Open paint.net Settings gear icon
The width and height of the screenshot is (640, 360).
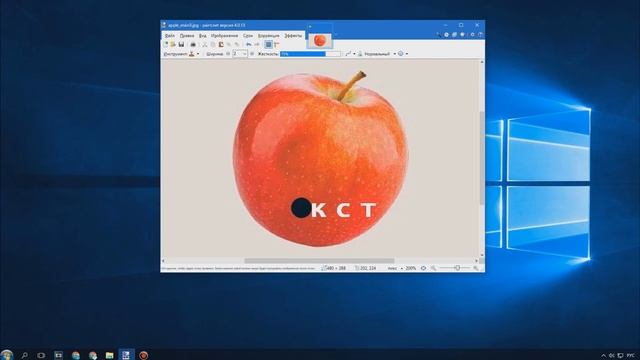(x=473, y=34)
